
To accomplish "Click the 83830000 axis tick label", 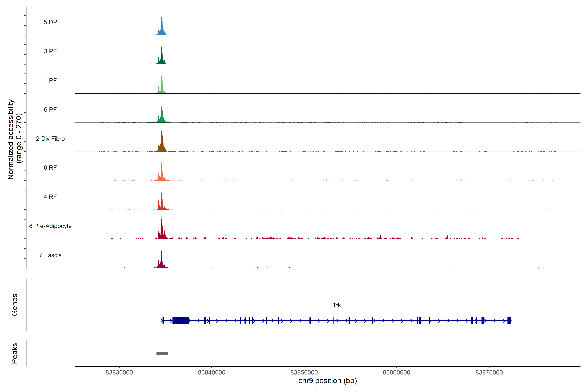I will [119, 372].
